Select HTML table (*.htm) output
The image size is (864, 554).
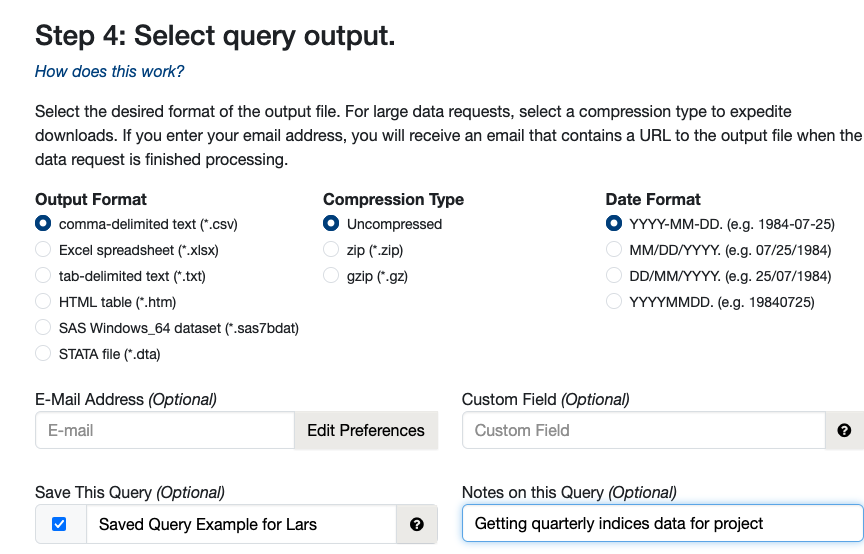coord(43,302)
